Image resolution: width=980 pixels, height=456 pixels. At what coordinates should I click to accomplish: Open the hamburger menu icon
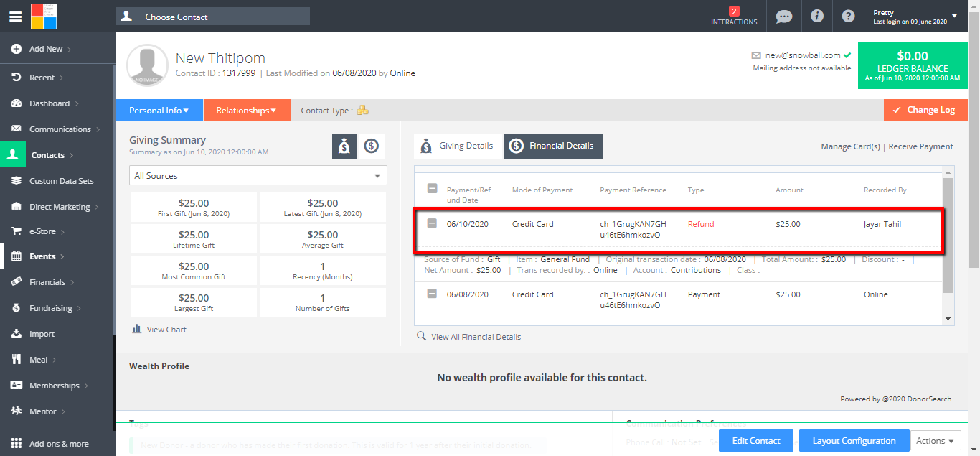[x=15, y=16]
